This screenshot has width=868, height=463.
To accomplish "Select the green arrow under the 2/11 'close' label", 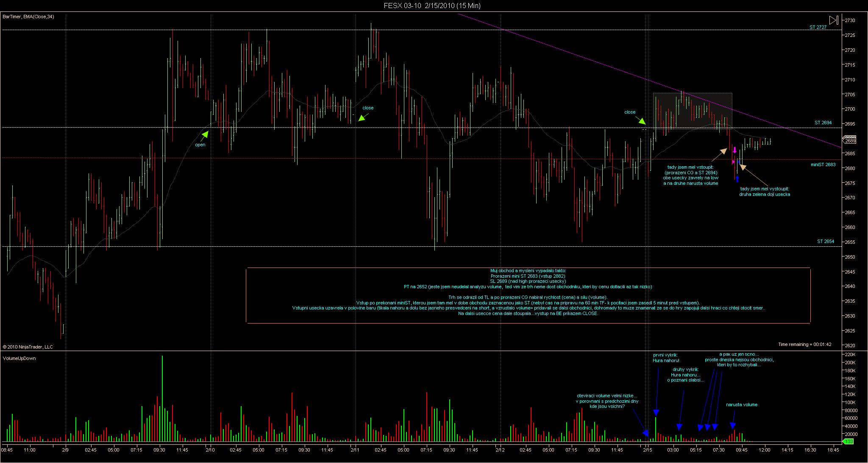I will pos(362,118).
